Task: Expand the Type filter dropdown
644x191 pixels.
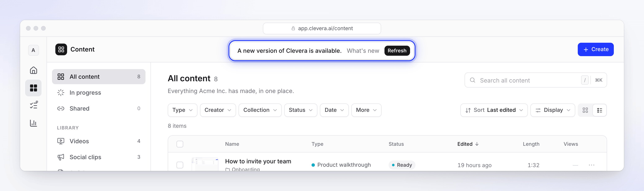Action: coord(182,110)
